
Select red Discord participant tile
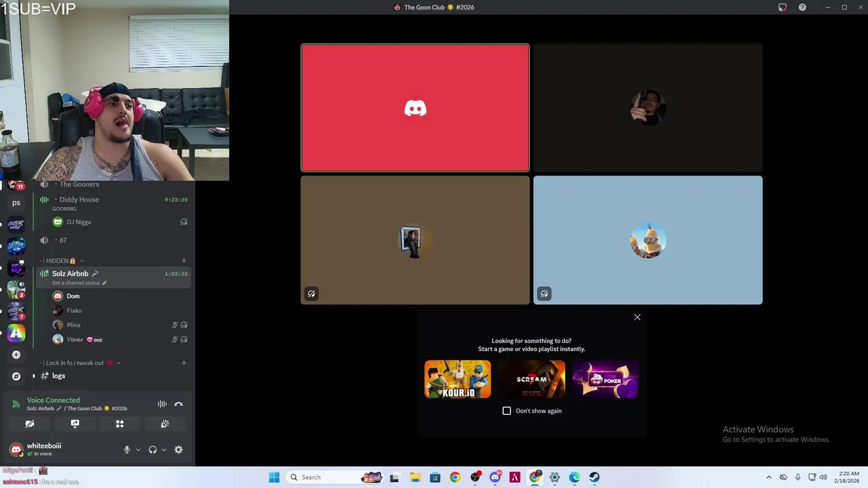tap(415, 108)
